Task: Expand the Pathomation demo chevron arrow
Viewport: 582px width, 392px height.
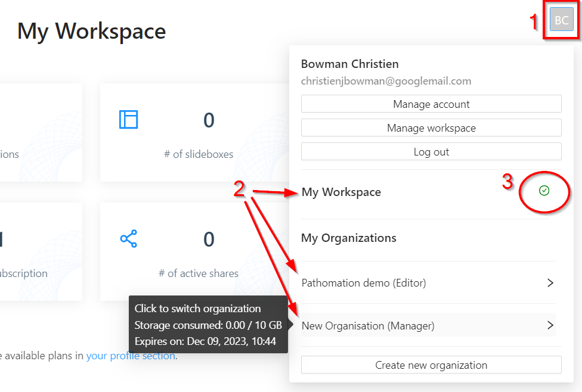Action: [x=550, y=283]
